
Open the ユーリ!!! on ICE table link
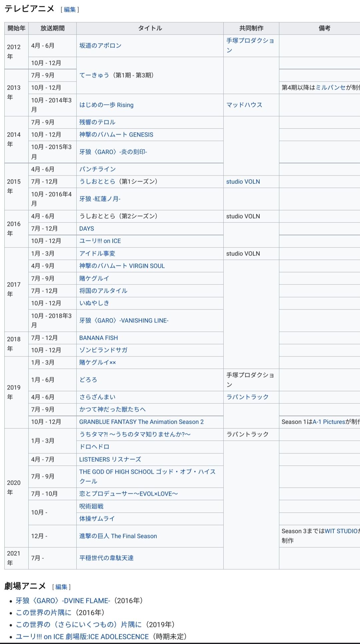point(100,241)
